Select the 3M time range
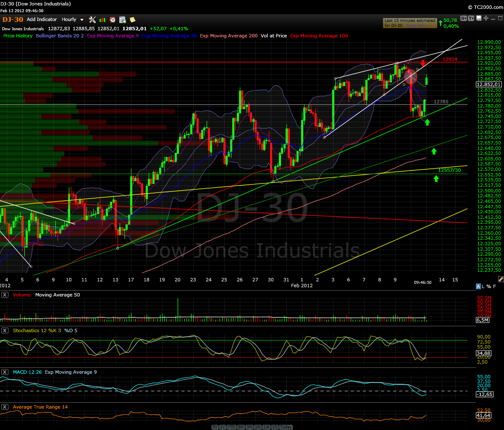The height and width of the screenshot is (430, 504). 249,427
